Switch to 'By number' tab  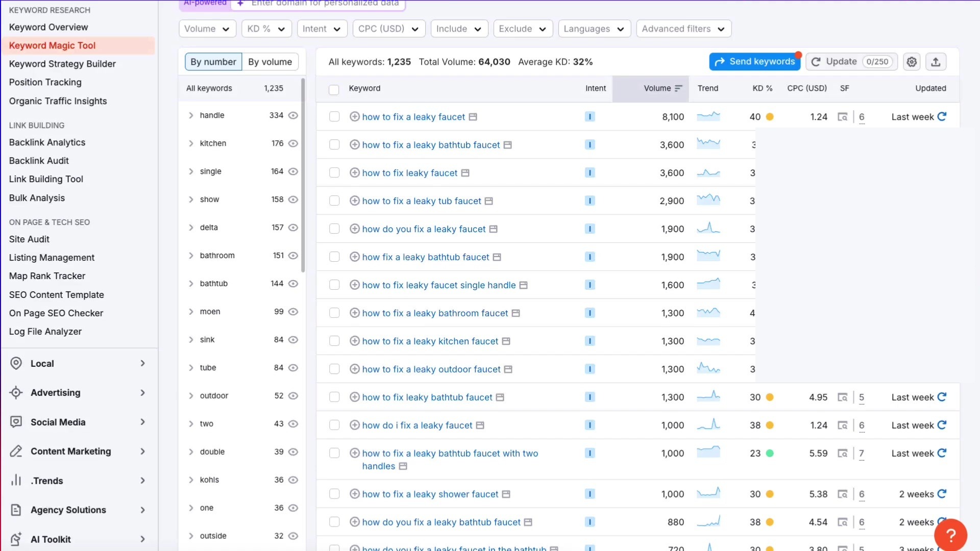(213, 62)
